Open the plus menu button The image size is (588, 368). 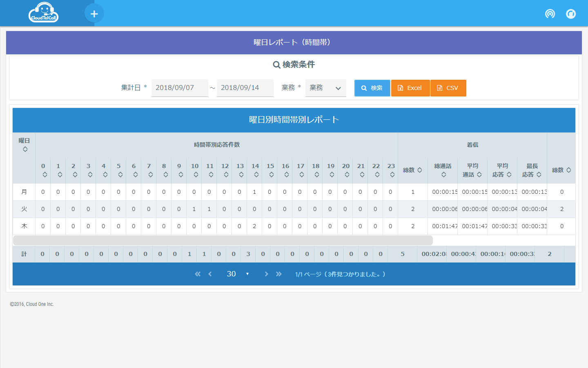coord(94,13)
